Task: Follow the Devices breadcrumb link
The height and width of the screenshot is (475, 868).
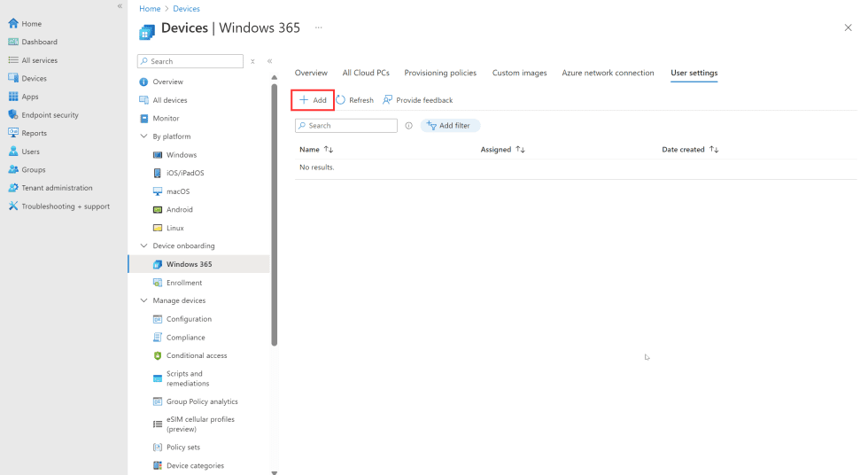Action: point(187,9)
